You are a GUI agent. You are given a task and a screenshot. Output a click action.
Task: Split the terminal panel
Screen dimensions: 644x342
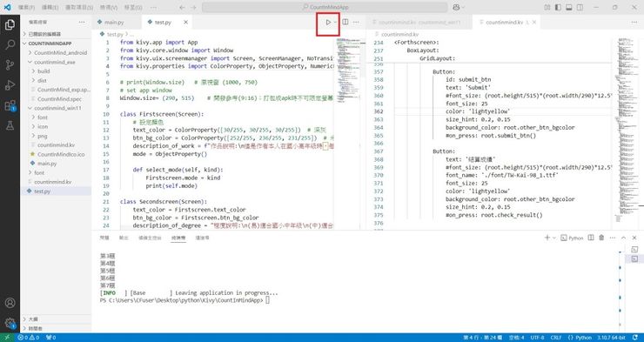tap(591, 238)
